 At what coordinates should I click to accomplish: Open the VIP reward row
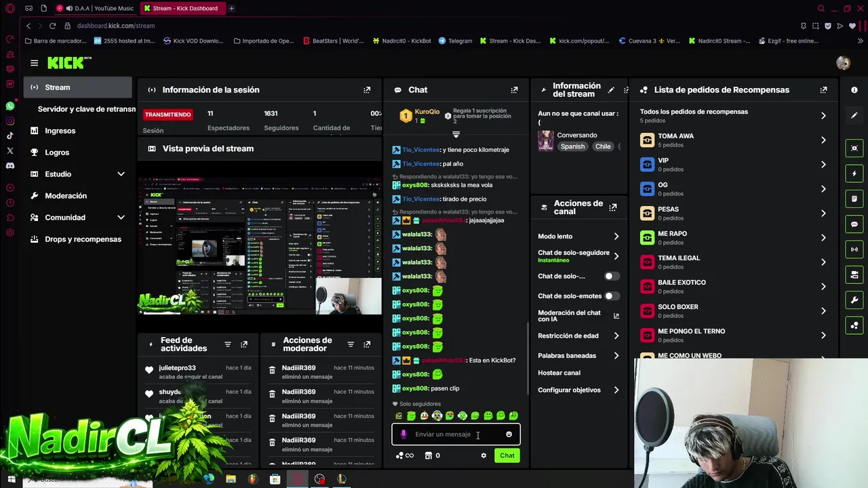(734, 165)
